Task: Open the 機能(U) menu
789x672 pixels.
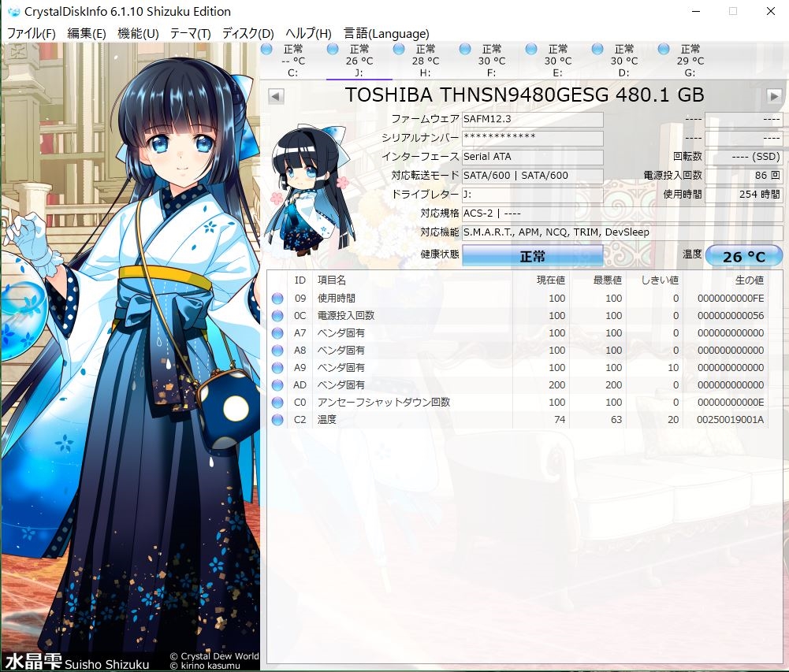Action: [138, 34]
